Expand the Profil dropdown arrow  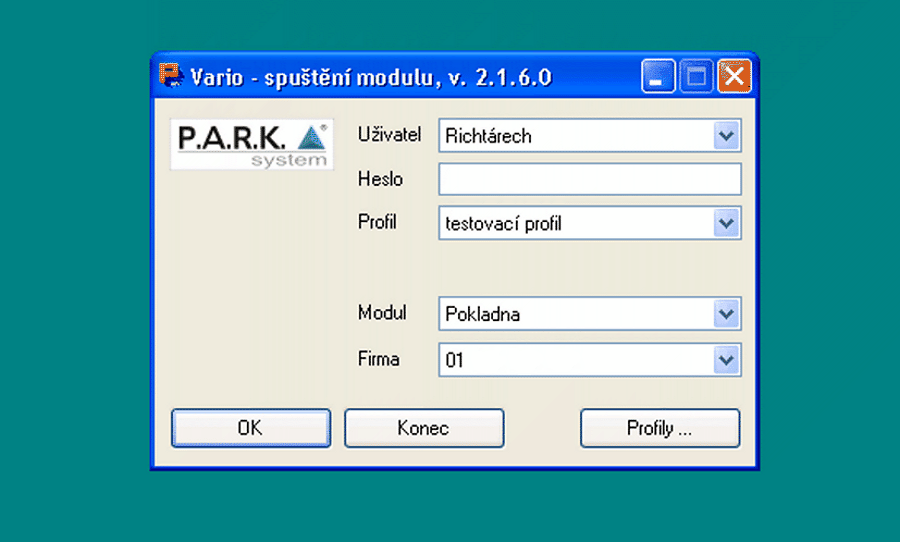click(726, 223)
